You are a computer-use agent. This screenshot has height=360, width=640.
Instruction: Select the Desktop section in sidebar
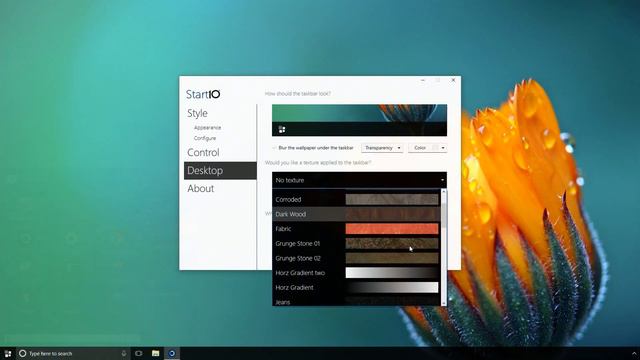coord(220,170)
